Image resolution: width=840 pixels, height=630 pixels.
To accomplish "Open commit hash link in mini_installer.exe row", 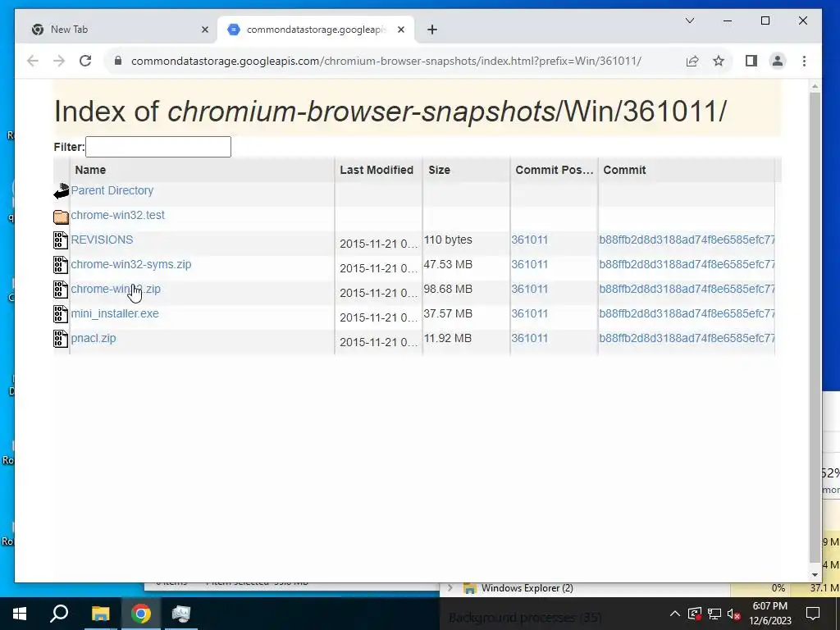I will pyautogui.click(x=687, y=314).
